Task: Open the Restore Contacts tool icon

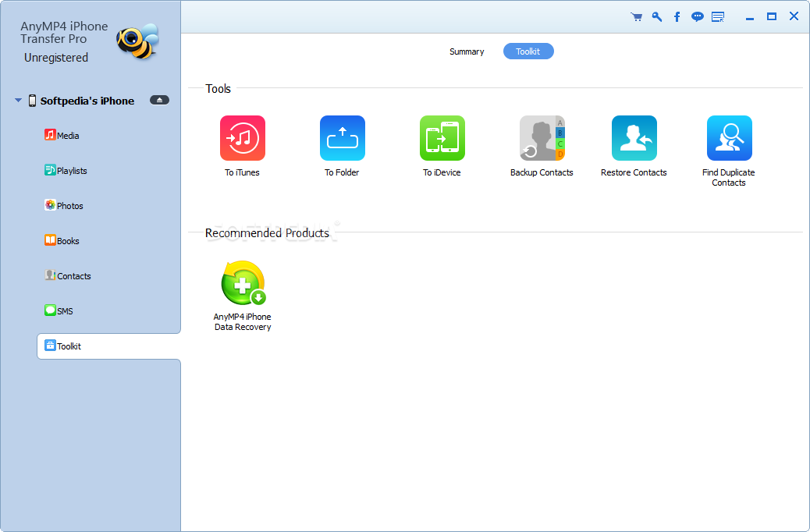Action: tap(634, 138)
